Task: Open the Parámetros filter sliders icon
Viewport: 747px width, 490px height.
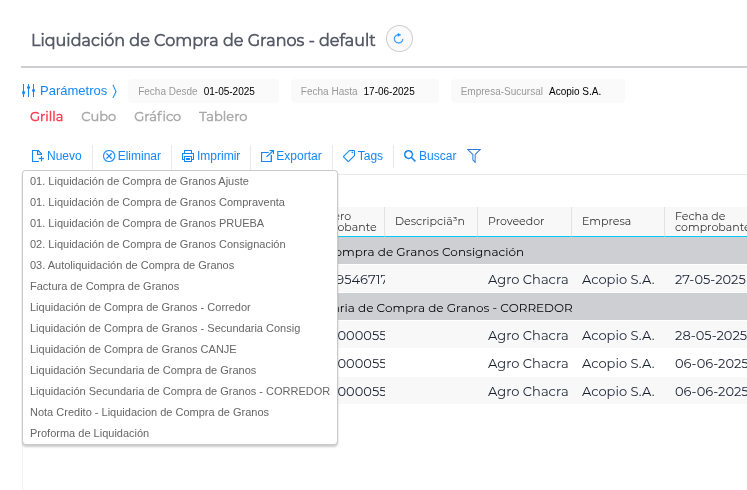Action: (x=29, y=91)
